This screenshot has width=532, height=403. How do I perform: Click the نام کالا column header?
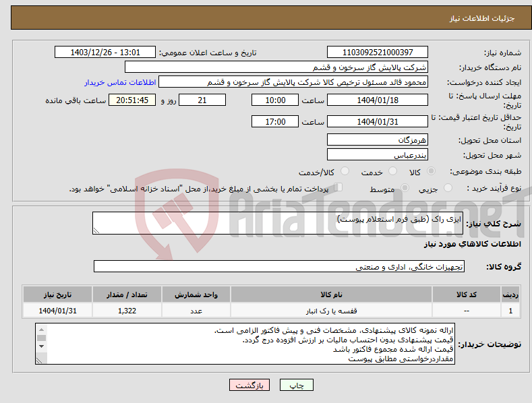(x=331, y=294)
